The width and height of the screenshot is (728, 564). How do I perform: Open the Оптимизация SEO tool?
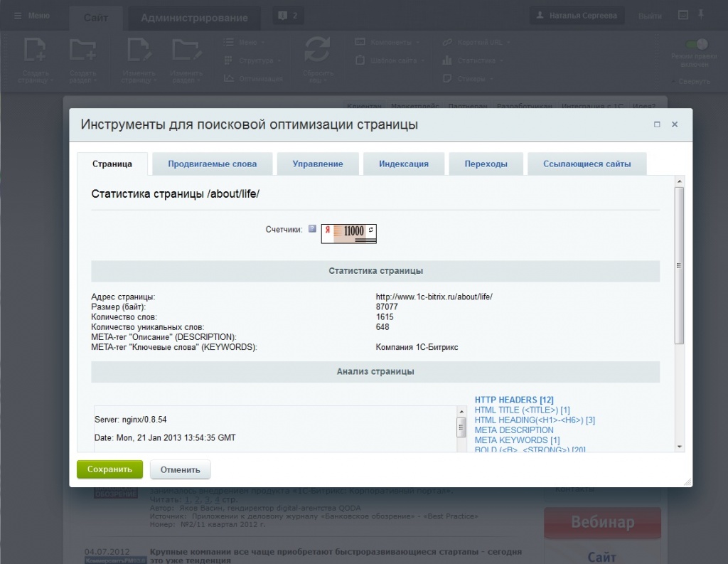(x=254, y=78)
